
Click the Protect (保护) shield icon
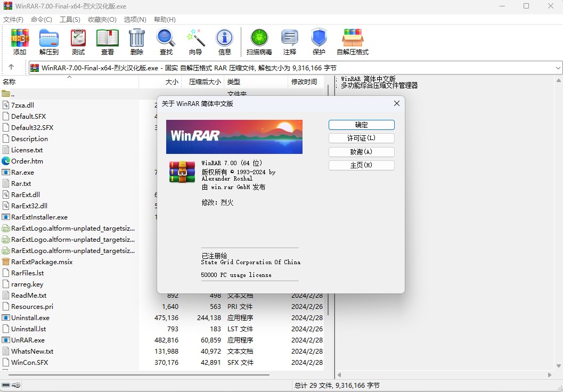coord(319,42)
